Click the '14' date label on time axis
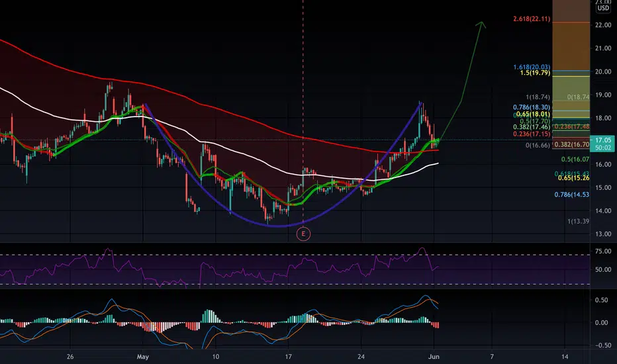The width and height of the screenshot is (617, 364). (x=565, y=357)
